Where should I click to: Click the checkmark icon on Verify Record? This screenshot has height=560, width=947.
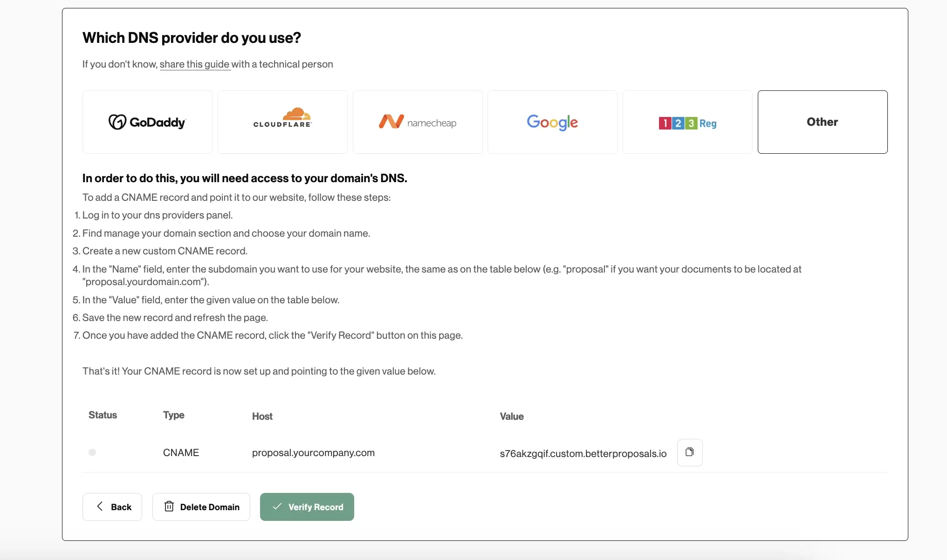click(x=277, y=506)
